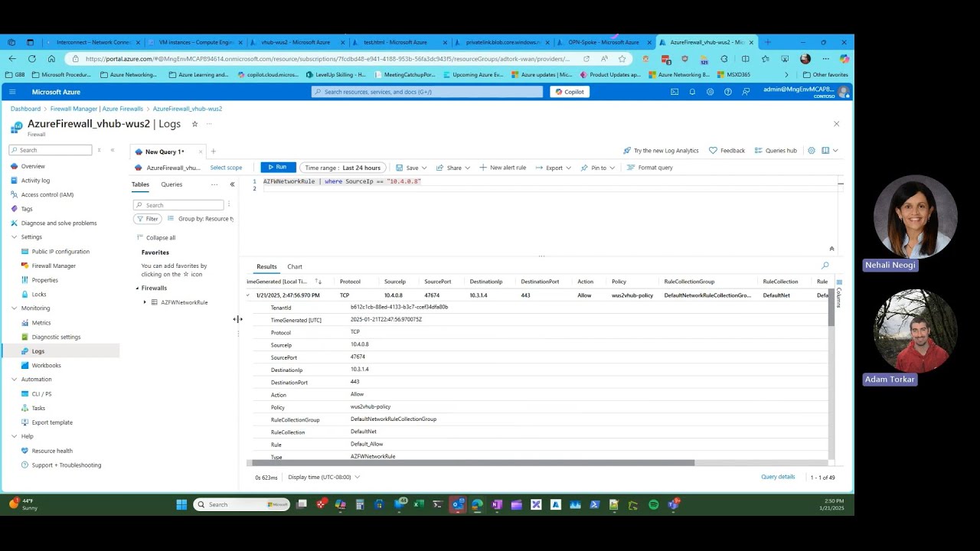Image resolution: width=980 pixels, height=551 pixels.
Task: Open Workbooks in the sidebar
Action: coord(46,366)
